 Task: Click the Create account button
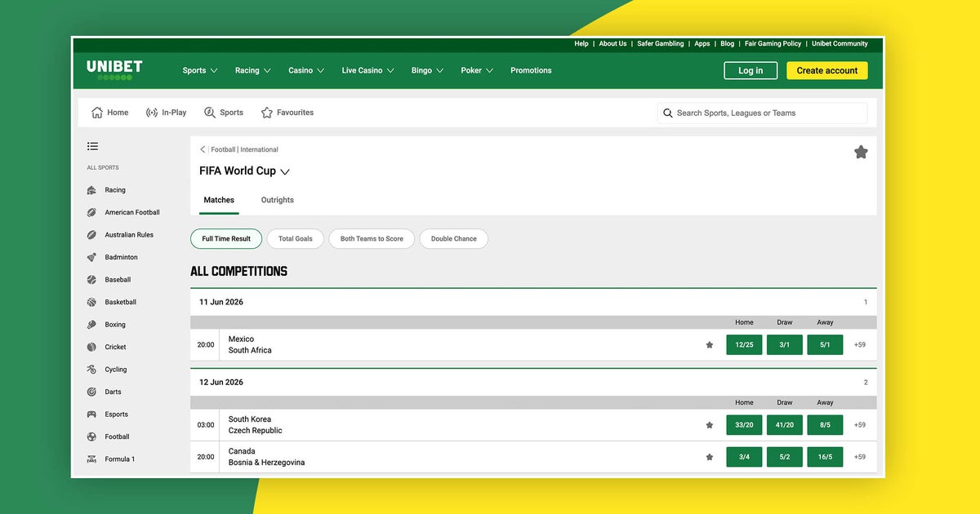pos(827,70)
